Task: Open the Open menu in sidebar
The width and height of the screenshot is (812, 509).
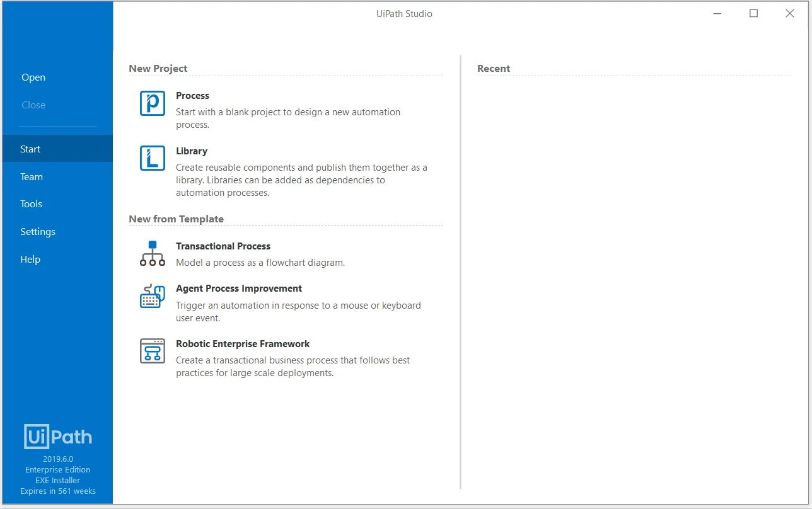Action: [33, 77]
